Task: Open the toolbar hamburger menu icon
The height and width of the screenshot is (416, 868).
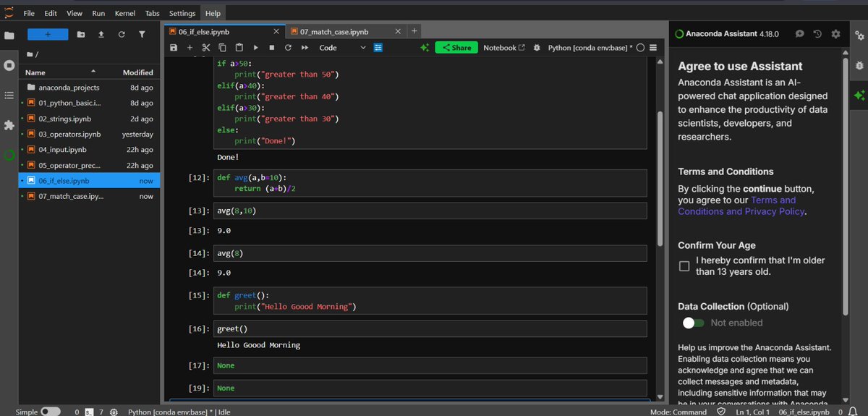Action: (x=653, y=48)
